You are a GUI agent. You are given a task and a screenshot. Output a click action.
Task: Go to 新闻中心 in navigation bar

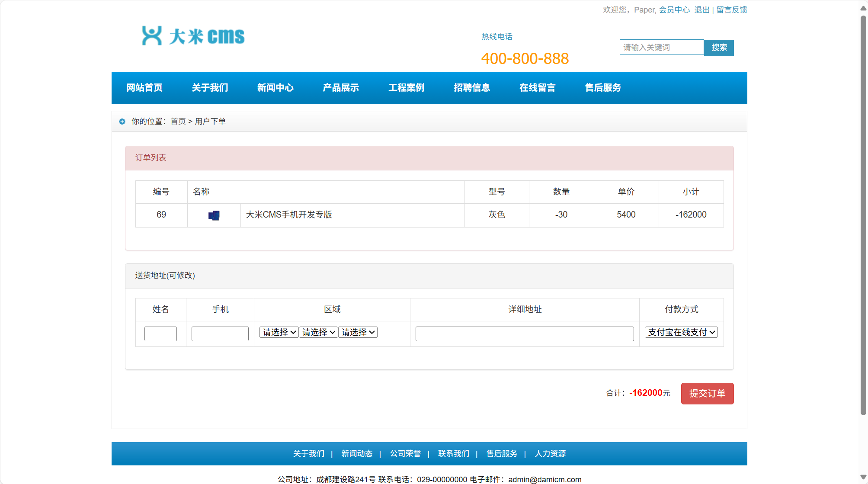275,88
